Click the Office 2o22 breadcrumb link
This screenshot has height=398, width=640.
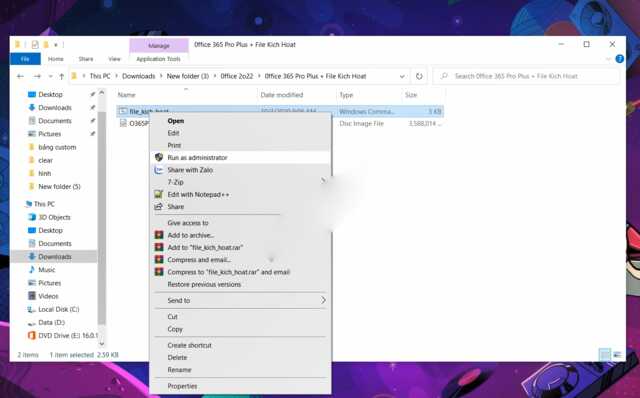point(237,76)
